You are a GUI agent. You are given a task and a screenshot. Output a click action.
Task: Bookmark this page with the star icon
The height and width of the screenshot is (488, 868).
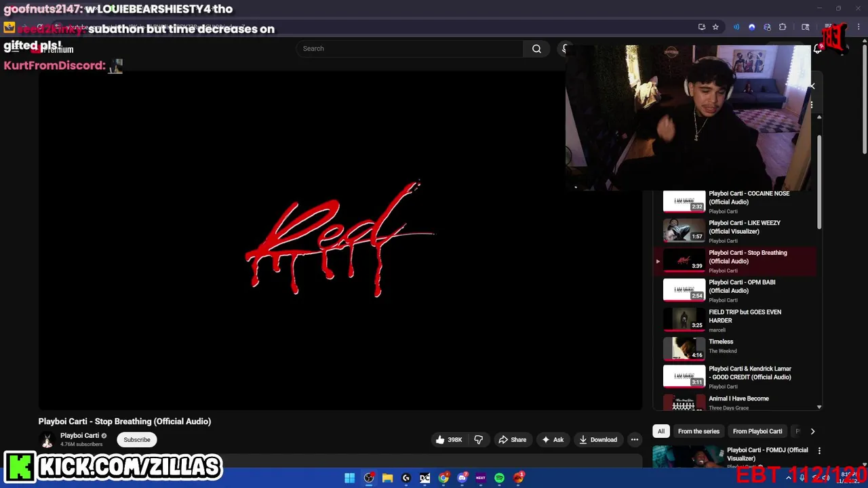point(715,27)
